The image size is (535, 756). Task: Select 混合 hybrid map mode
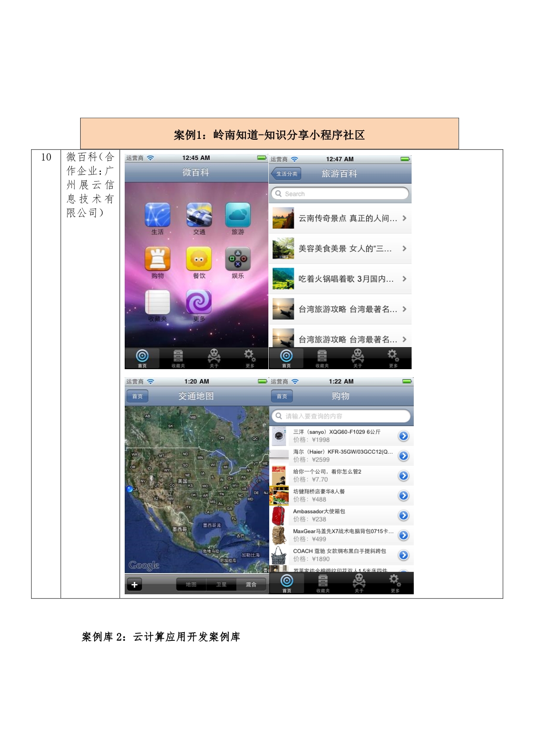[251, 584]
